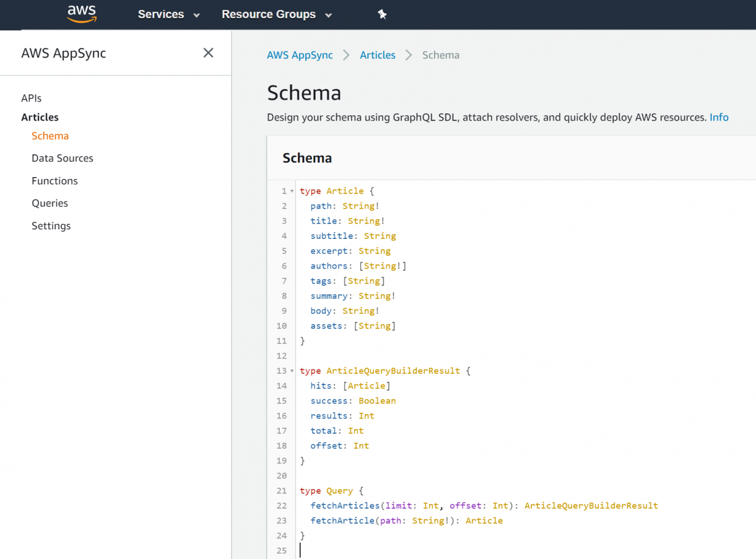Click the Info link next to the schema description
756x559 pixels.
[719, 117]
